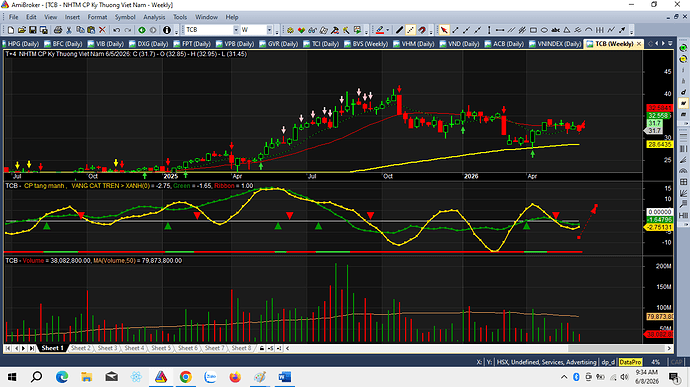690x387 pixels.
Task: Switch to the FPT (Daily) chart tab
Action: pyautogui.click(x=192, y=44)
